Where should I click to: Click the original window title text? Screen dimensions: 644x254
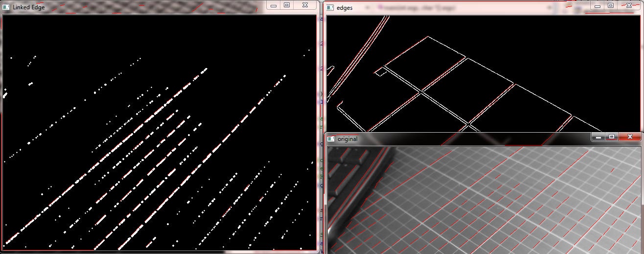tap(347, 139)
